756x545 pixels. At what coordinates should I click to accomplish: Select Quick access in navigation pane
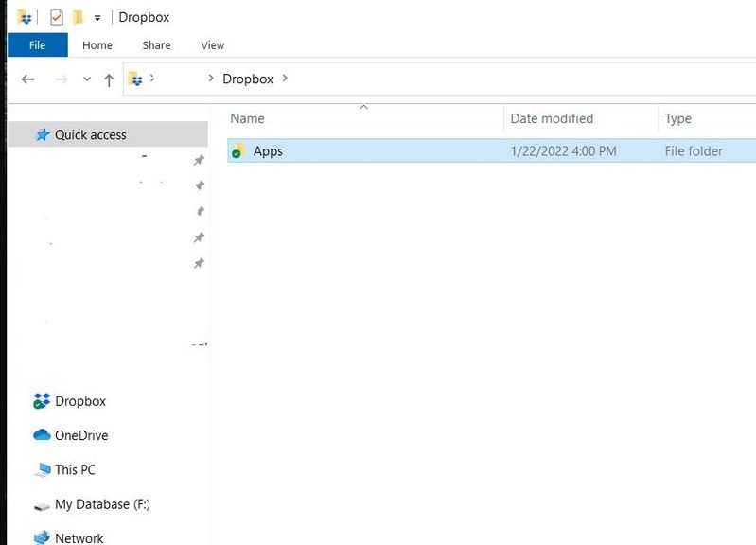pos(108,134)
